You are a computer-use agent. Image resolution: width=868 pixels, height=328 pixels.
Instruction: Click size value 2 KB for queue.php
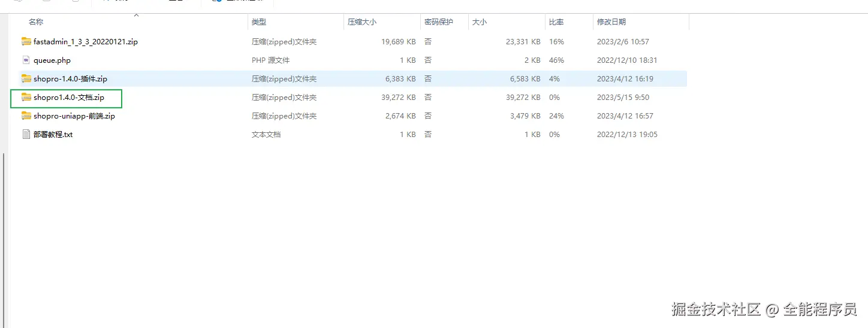532,60
